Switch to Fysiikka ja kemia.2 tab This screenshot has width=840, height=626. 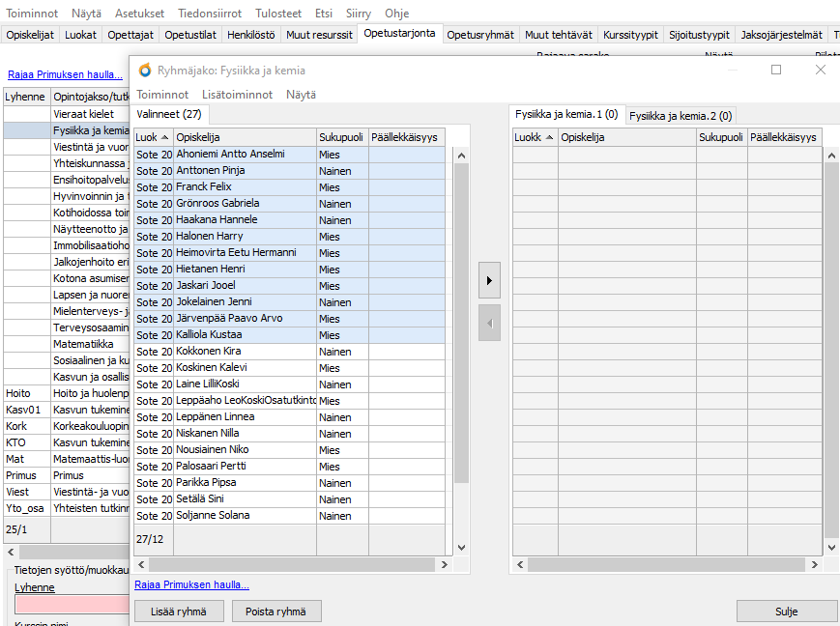(x=681, y=116)
